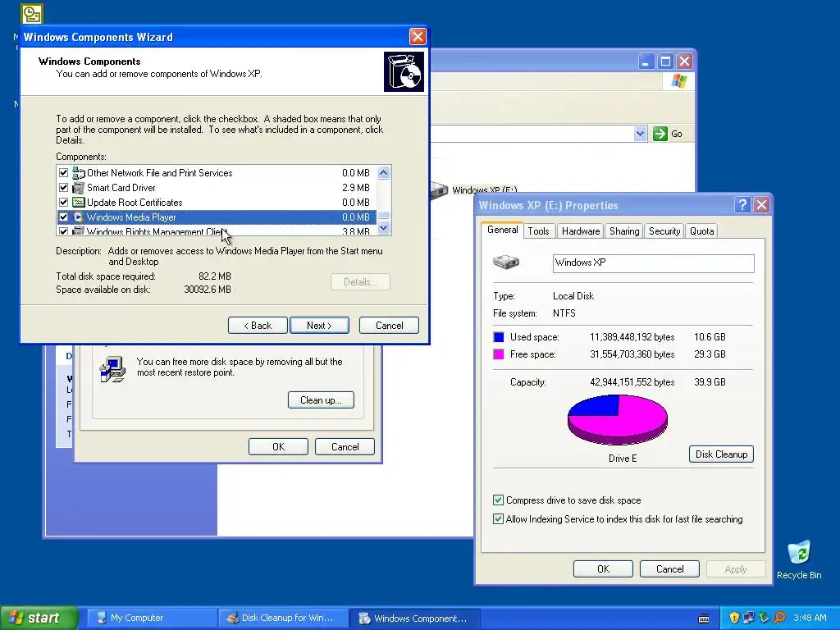
Task: Click the Disk Cleanup button in Properties
Action: (721, 454)
